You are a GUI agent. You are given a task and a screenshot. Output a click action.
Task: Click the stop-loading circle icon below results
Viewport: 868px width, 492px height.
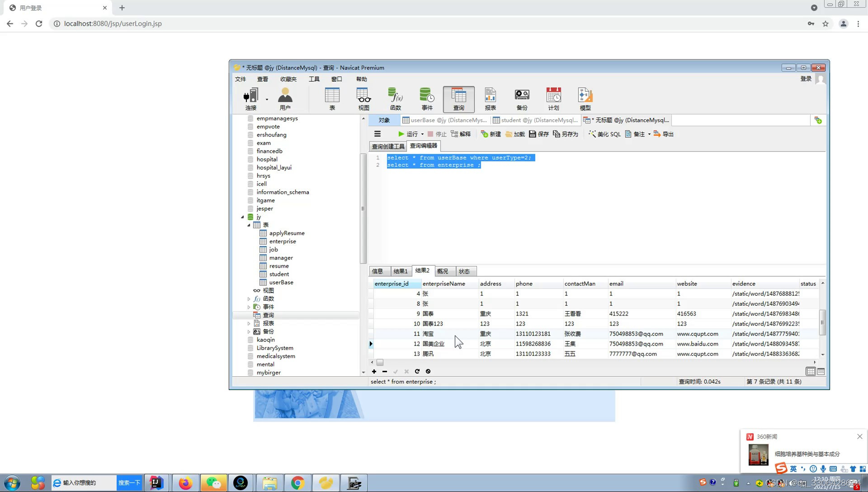[428, 371]
